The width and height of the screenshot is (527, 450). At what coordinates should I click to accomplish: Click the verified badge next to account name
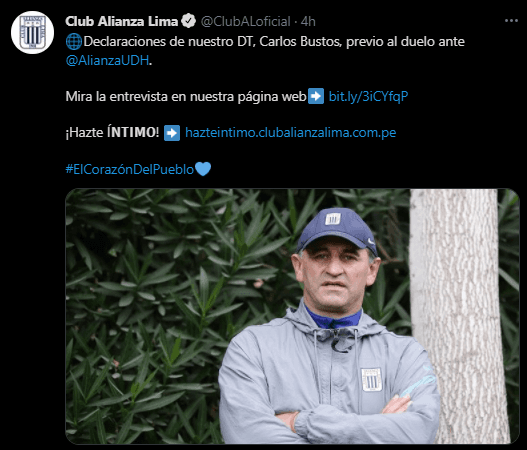(189, 21)
